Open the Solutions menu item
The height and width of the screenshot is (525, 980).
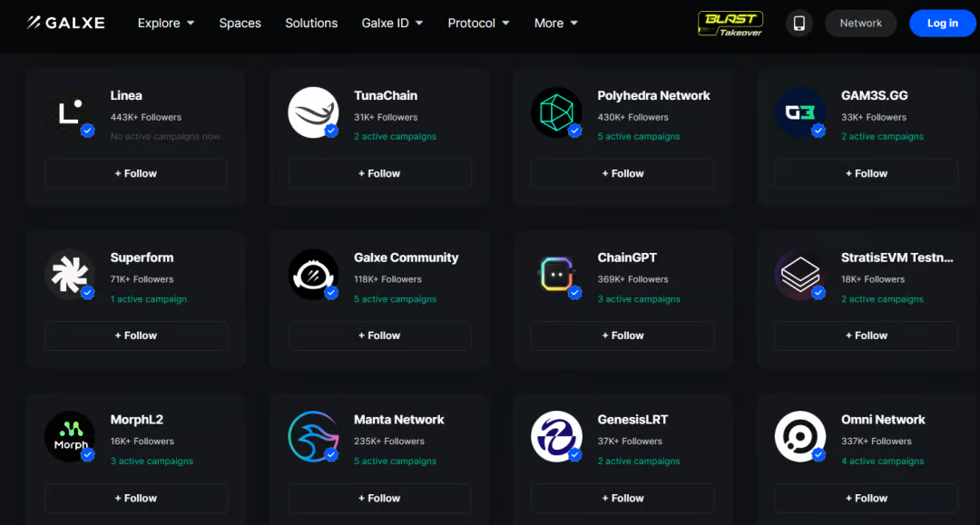[311, 24]
